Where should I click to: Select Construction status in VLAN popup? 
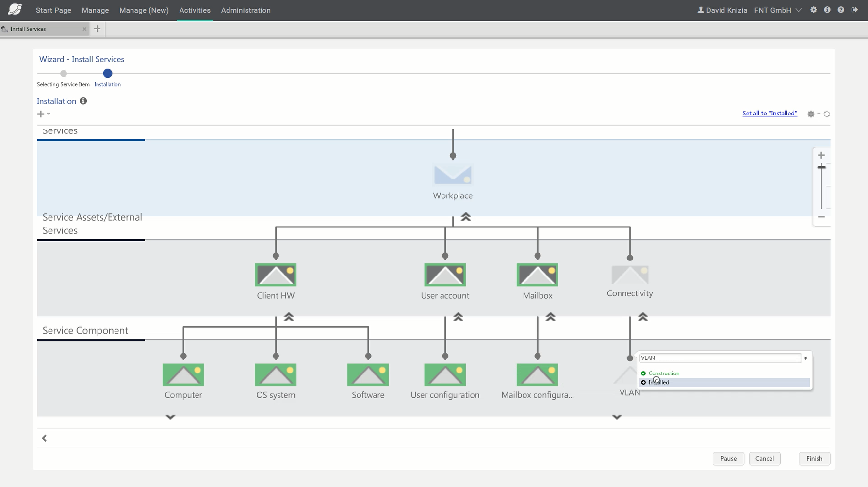pos(664,373)
